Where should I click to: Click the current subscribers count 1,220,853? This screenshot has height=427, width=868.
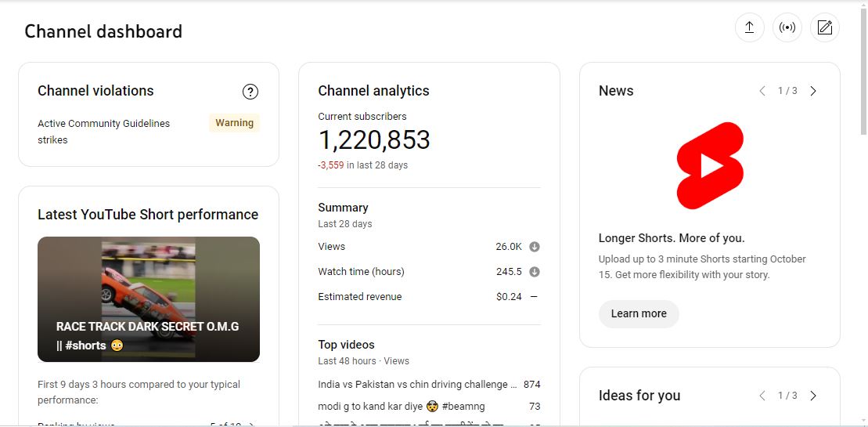[374, 140]
